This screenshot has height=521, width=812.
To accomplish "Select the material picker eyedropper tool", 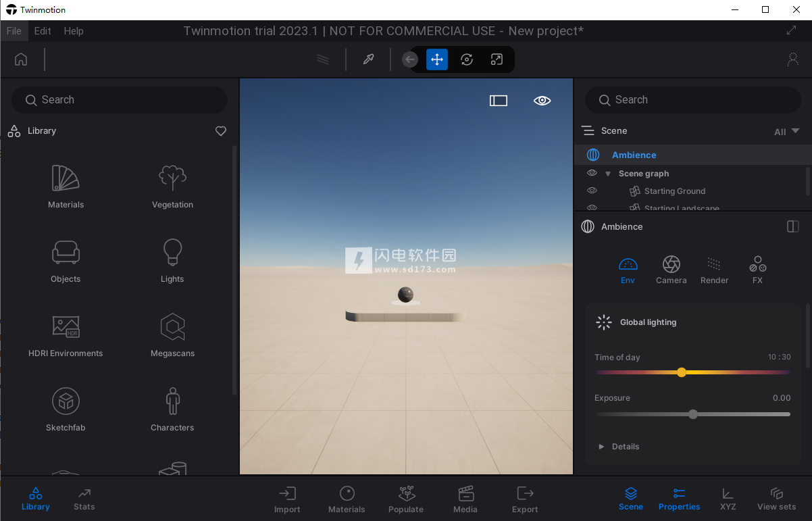I will [368, 59].
